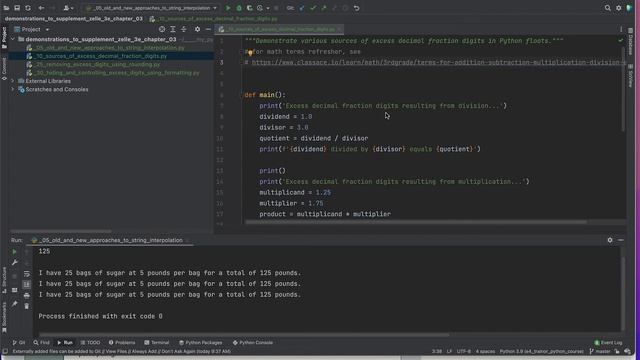Hide the Project panel with minus icon
Image resolution: width=640 pixels, height=360 pixels.
click(208, 29)
